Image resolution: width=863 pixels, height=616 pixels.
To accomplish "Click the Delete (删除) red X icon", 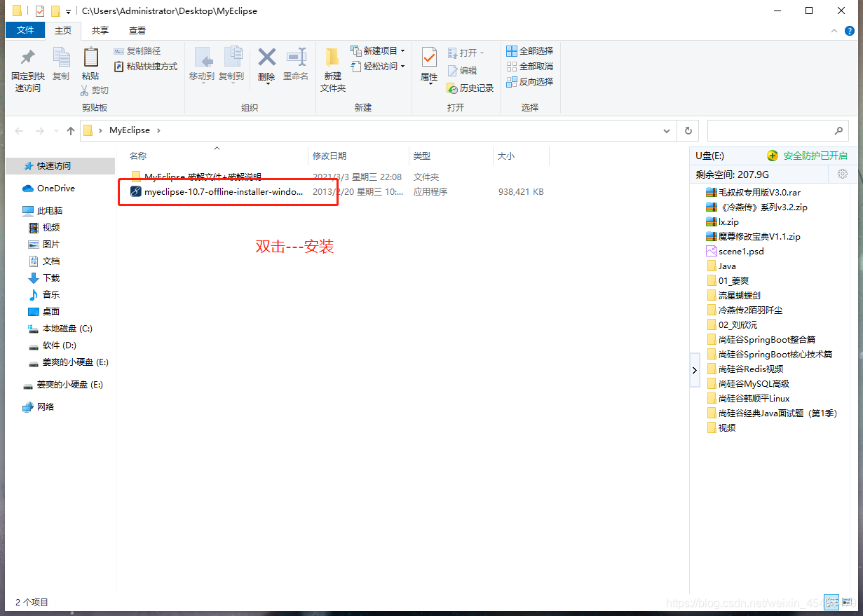I will coord(266,57).
